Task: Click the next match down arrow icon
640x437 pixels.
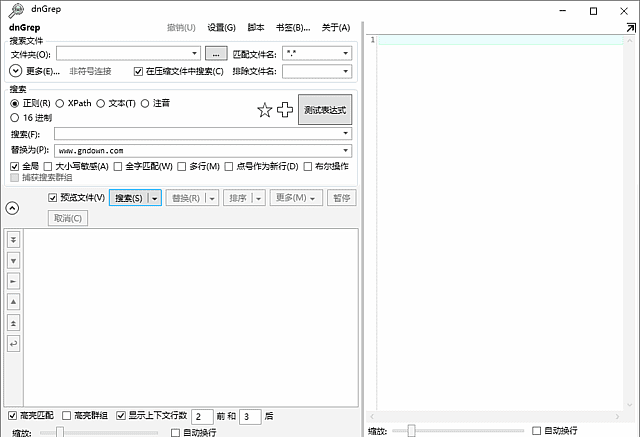Action: click(13, 260)
